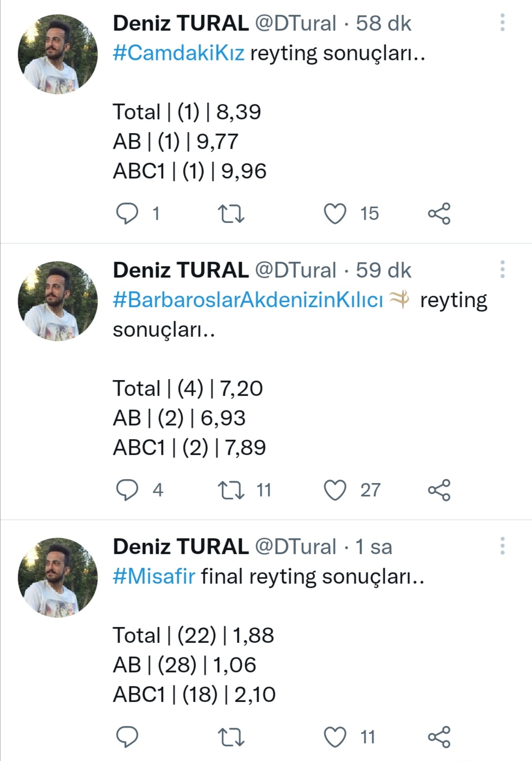
Task: Open profile photo on the first tweet
Action: coord(58,54)
